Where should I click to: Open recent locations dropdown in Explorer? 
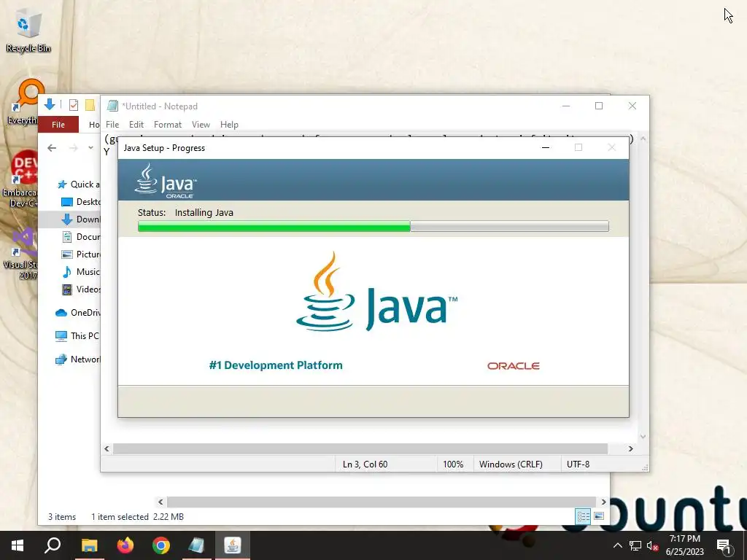click(x=90, y=148)
